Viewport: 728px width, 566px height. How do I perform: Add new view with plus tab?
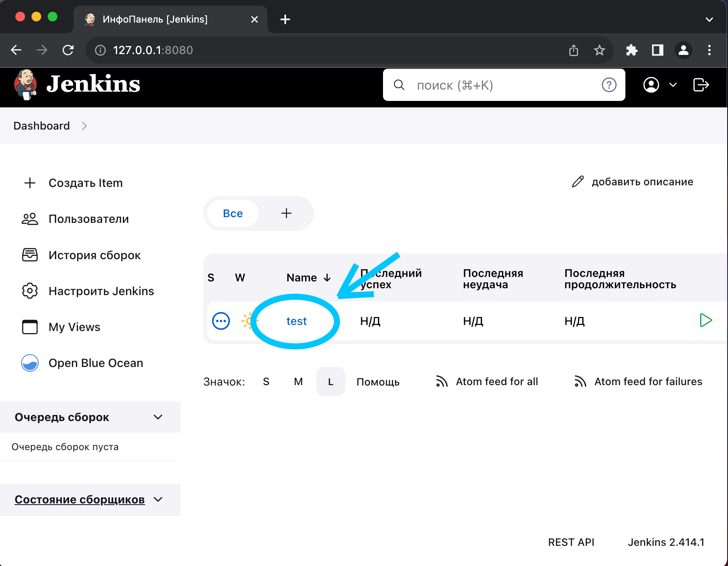click(286, 214)
